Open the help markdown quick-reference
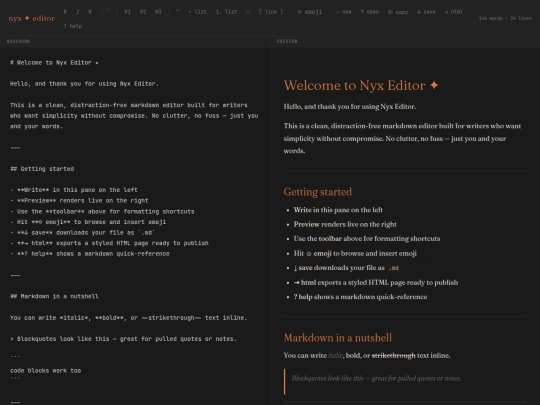The image size is (540, 405). [73, 26]
